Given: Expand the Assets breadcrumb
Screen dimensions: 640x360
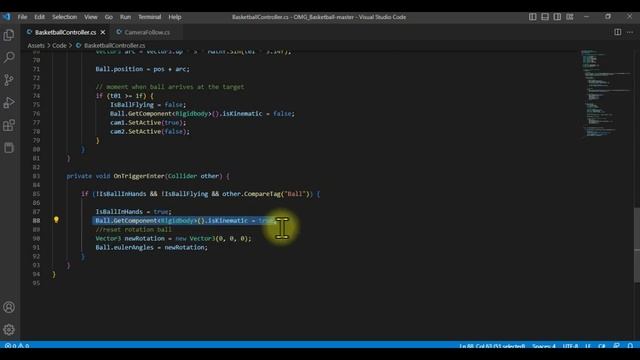Looking at the screenshot, I should pos(36,46).
